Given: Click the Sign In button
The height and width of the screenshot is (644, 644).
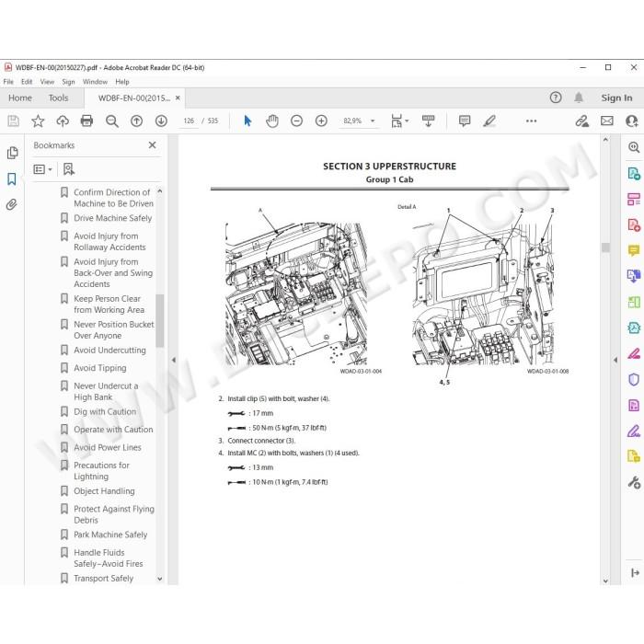Looking at the screenshot, I should tap(616, 98).
